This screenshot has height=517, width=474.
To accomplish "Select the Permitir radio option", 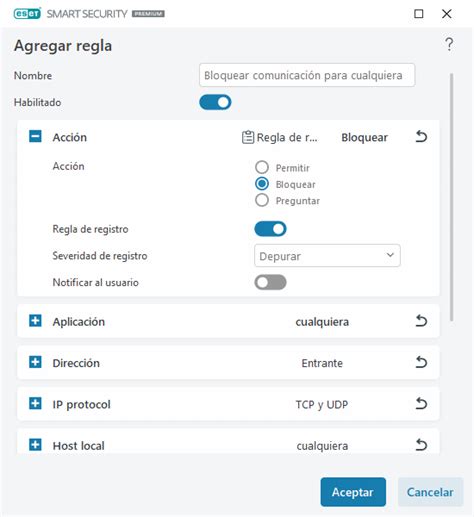I will point(262,167).
